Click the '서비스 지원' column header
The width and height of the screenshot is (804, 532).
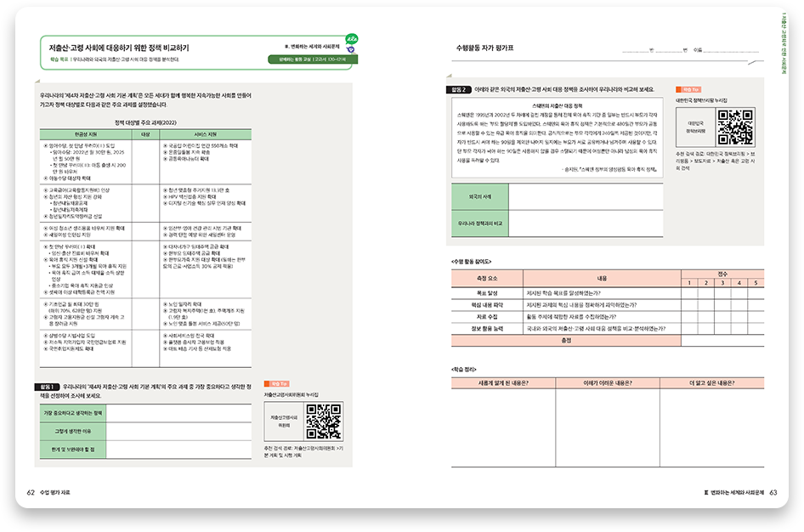click(x=206, y=135)
